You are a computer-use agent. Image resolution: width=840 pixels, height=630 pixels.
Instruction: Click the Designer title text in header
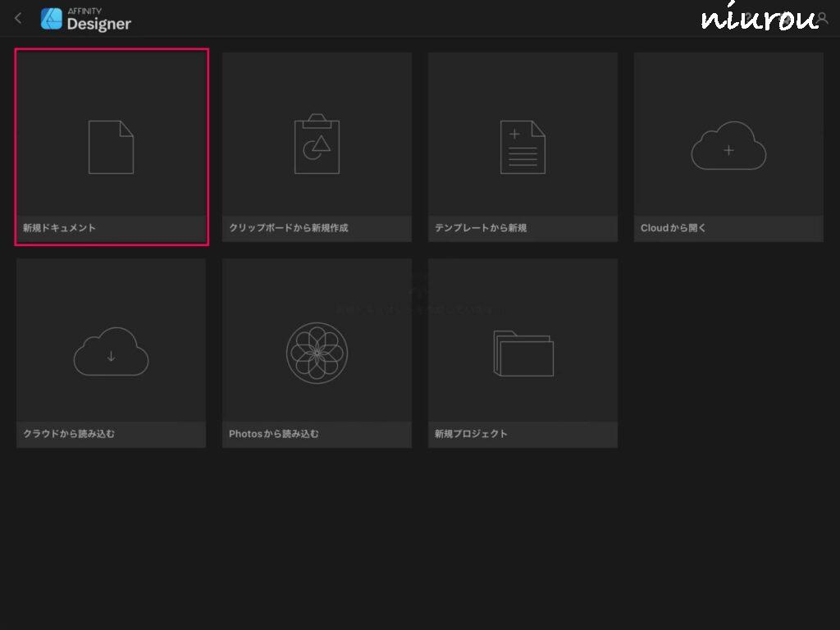(x=98, y=24)
